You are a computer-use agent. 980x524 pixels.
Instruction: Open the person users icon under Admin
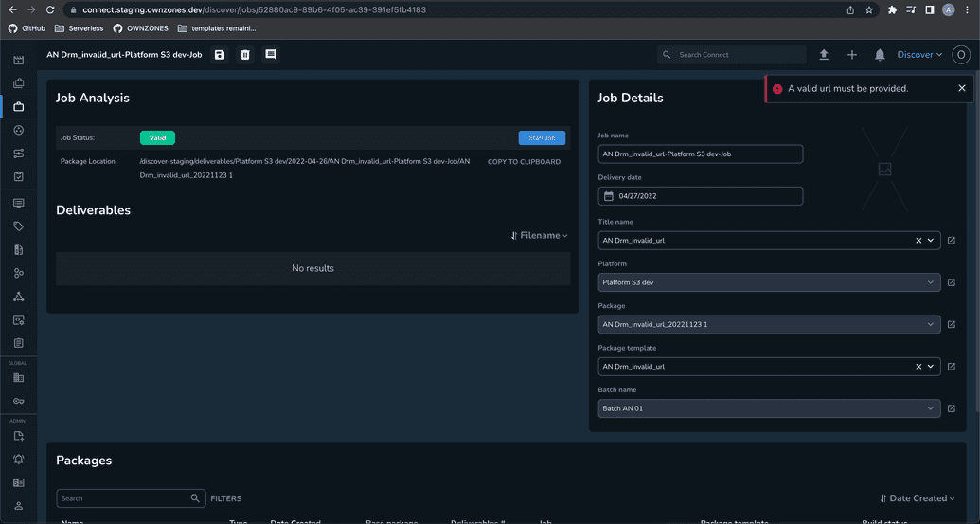click(x=19, y=506)
